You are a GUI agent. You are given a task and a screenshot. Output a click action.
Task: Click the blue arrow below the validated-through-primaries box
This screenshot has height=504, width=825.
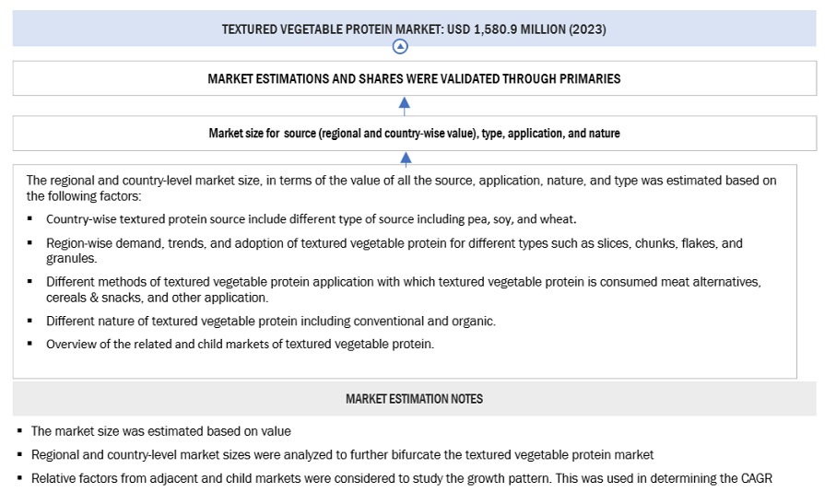(404, 103)
